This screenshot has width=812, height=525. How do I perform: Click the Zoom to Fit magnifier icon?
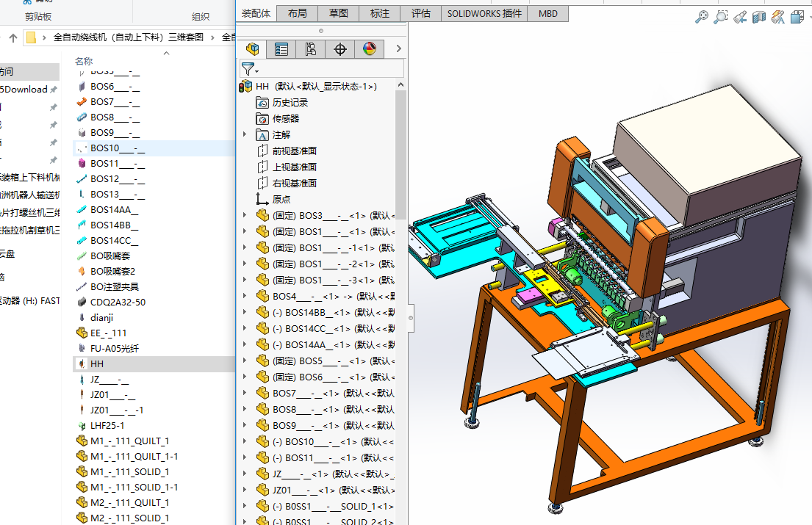coord(702,18)
